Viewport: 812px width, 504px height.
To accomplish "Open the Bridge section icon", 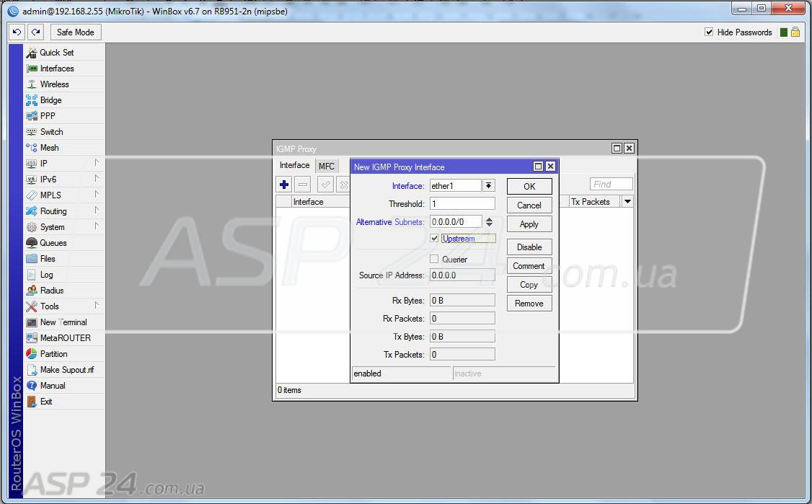I will pyautogui.click(x=32, y=100).
